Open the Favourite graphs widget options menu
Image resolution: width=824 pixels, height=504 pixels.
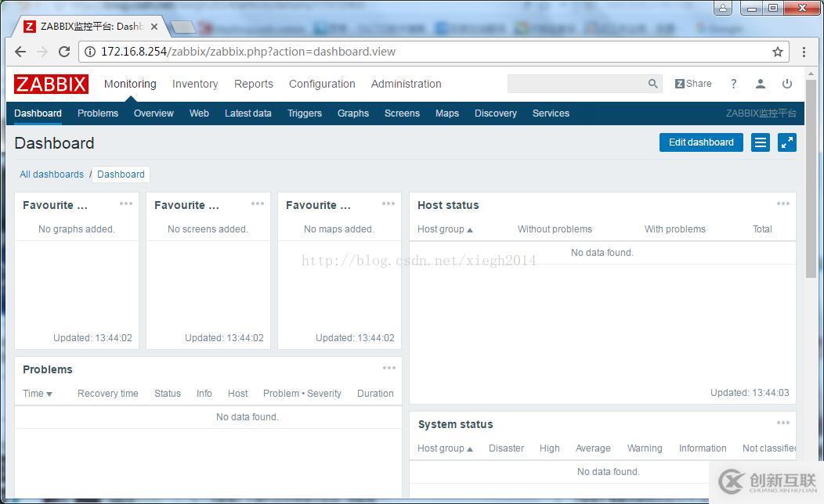coord(126,203)
